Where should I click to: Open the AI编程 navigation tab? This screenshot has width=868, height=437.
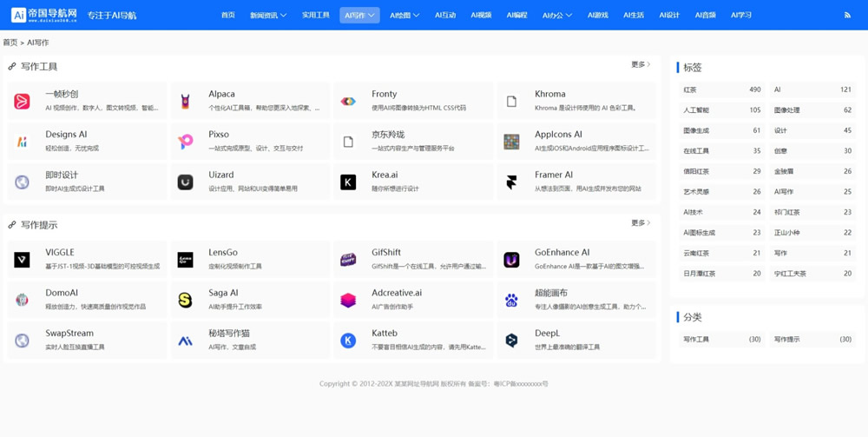[516, 16]
